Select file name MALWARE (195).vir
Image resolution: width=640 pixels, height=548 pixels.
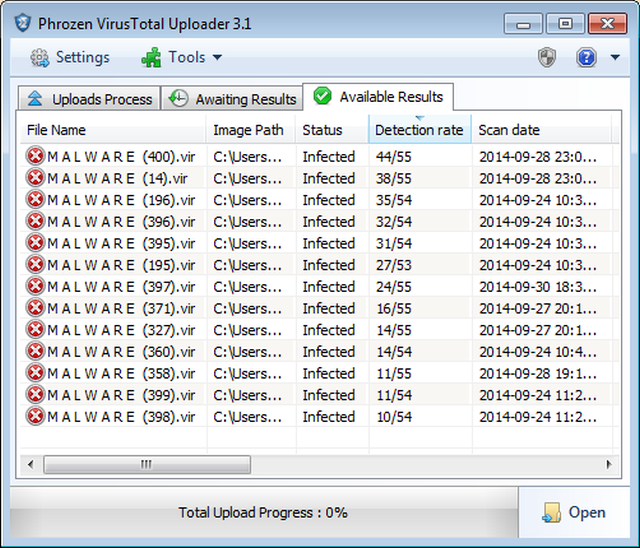pyautogui.click(x=121, y=265)
